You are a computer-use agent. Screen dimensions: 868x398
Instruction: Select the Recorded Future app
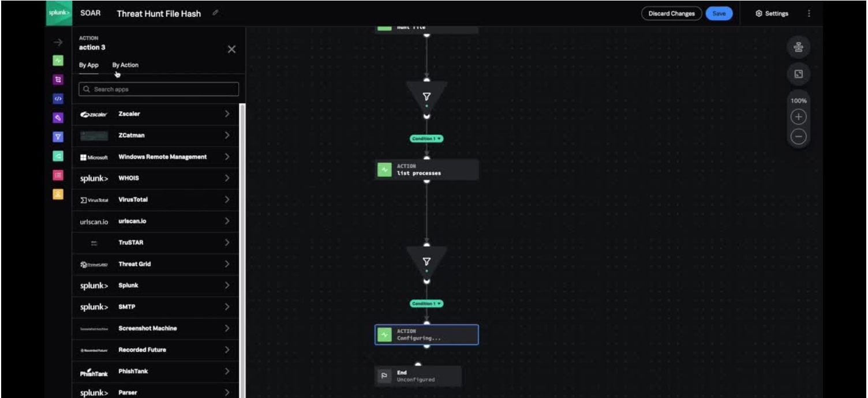155,350
